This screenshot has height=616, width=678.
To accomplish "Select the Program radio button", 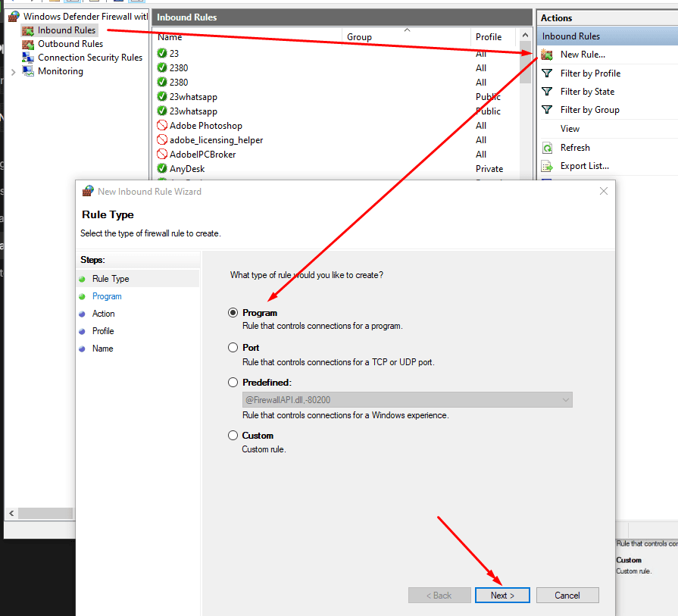I will point(233,313).
